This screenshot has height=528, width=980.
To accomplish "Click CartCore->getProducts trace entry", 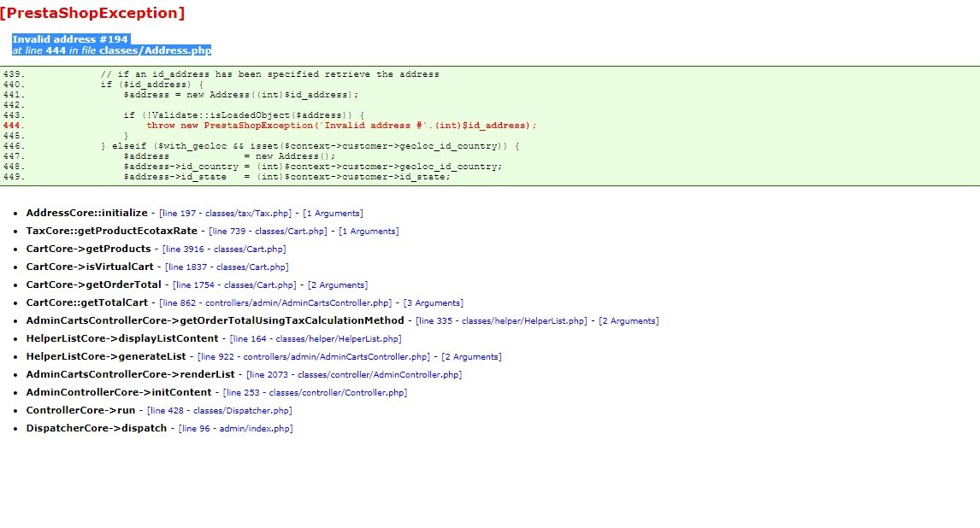I will point(88,249).
